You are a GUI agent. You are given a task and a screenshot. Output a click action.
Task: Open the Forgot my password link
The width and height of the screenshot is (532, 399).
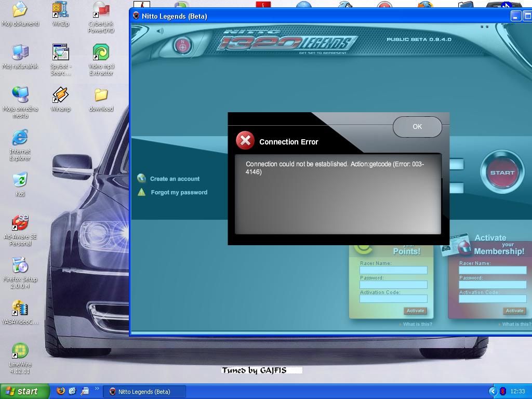179,192
